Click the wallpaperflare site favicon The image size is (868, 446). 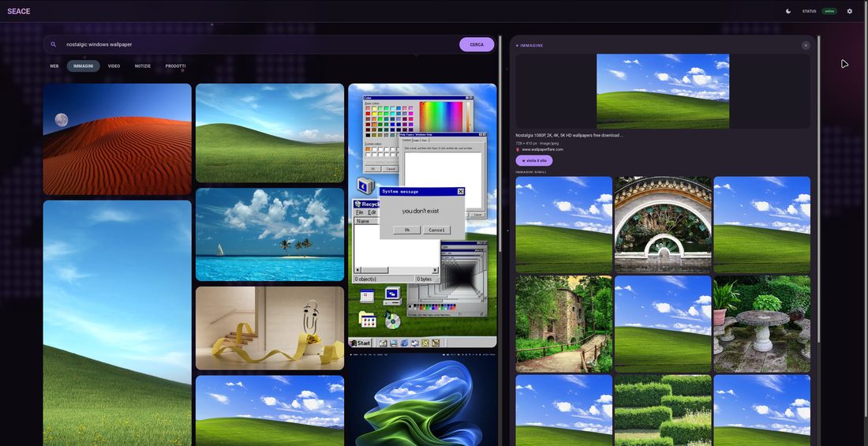tap(518, 150)
